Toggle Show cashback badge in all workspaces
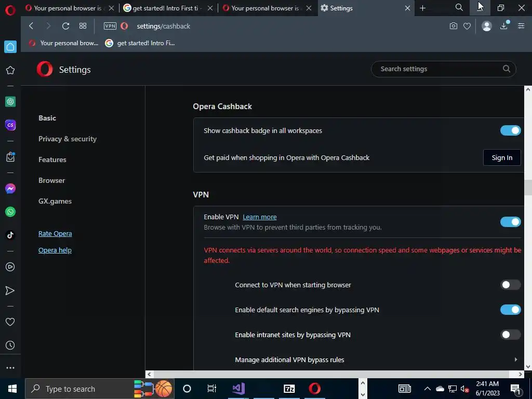This screenshot has width=532, height=399. [510, 130]
